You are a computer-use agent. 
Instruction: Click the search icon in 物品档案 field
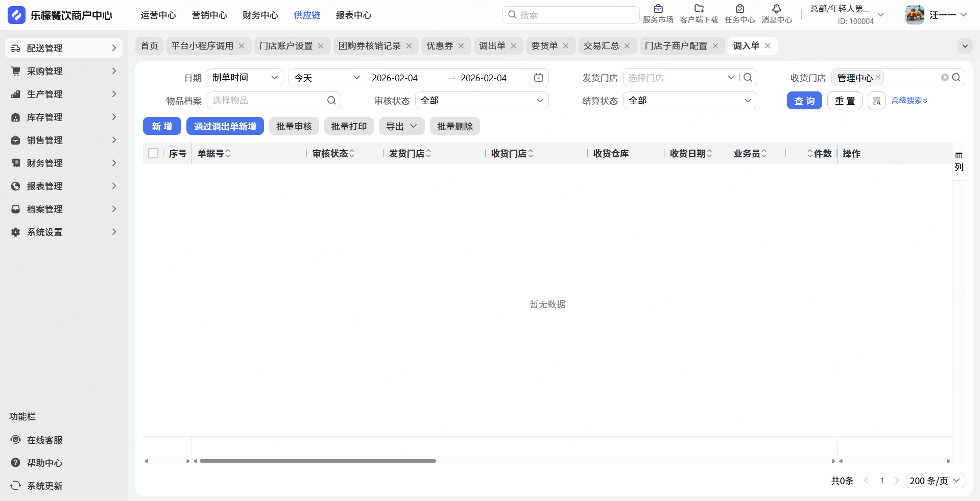point(331,101)
